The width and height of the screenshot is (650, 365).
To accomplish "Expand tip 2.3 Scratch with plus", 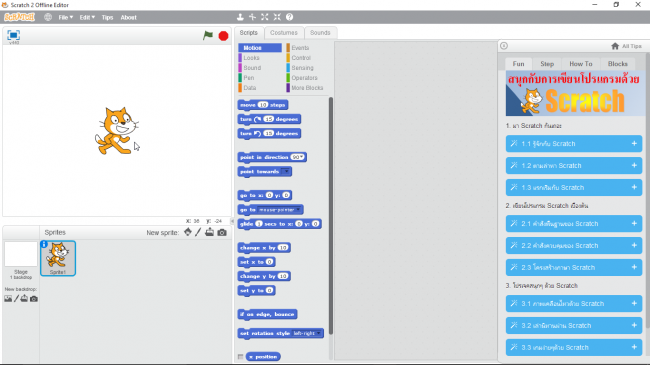I will point(634,268).
